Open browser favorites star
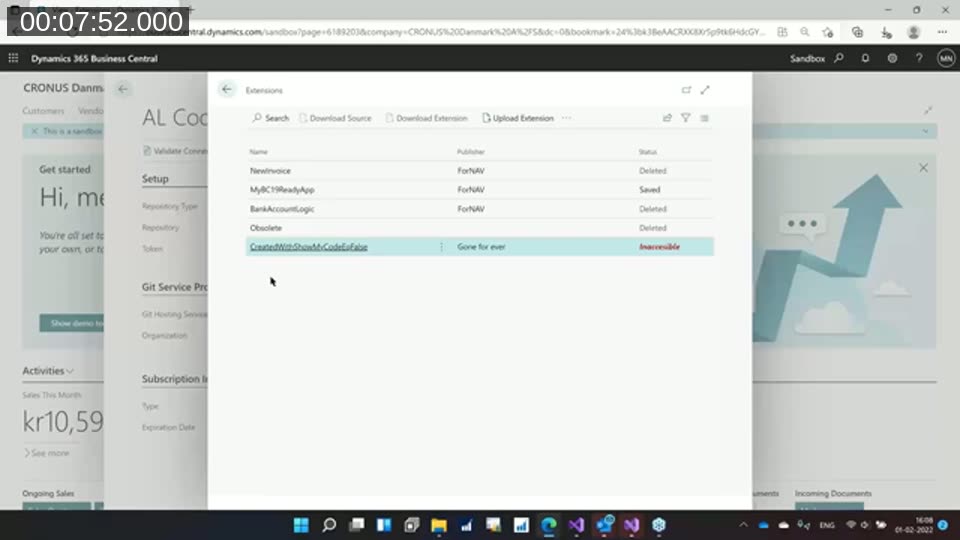The height and width of the screenshot is (540, 960). coord(828,32)
